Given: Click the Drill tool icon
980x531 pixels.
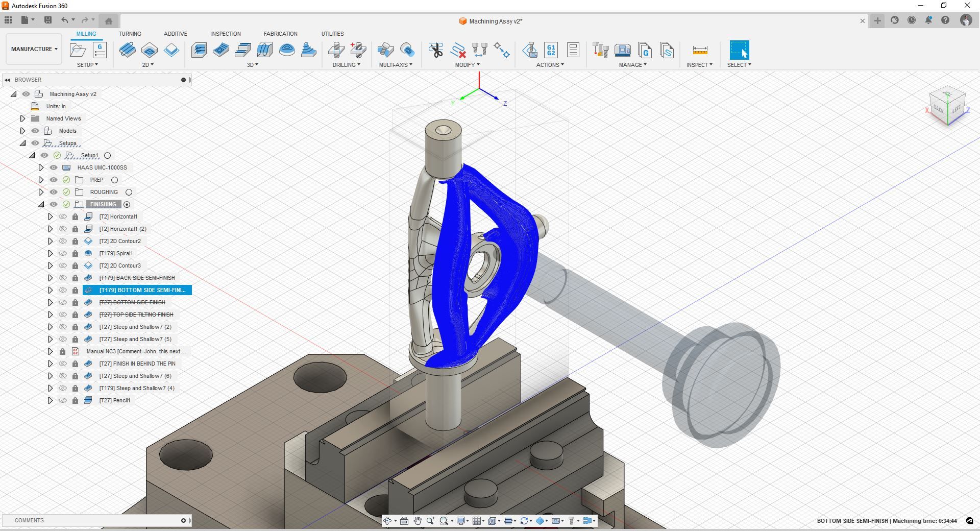Looking at the screenshot, I should (336, 50).
